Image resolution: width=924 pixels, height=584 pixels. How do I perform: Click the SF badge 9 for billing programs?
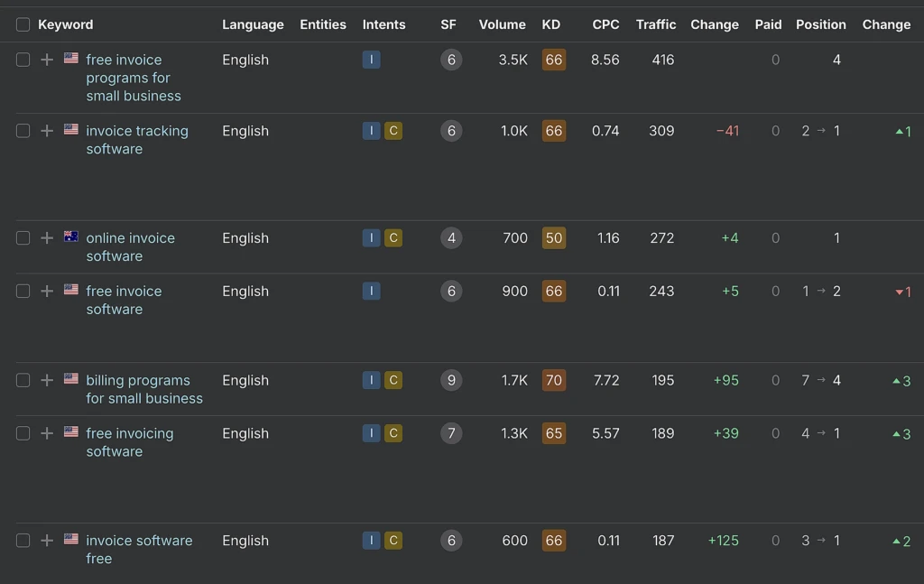(451, 380)
